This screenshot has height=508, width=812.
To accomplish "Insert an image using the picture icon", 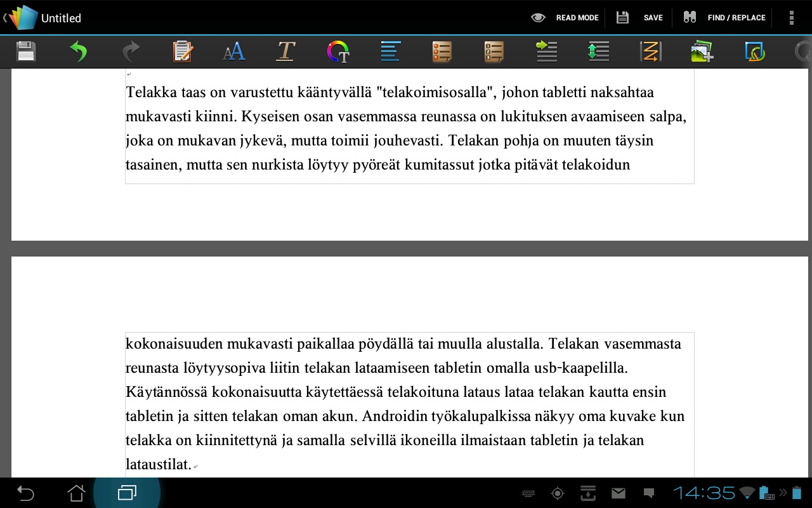I will (x=702, y=51).
